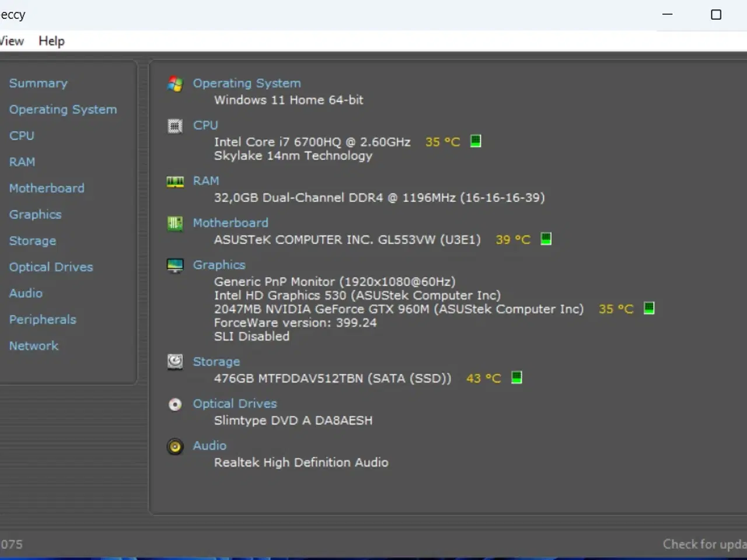
Task: Click the Skylake 14nm Technology text
Action: click(x=293, y=156)
